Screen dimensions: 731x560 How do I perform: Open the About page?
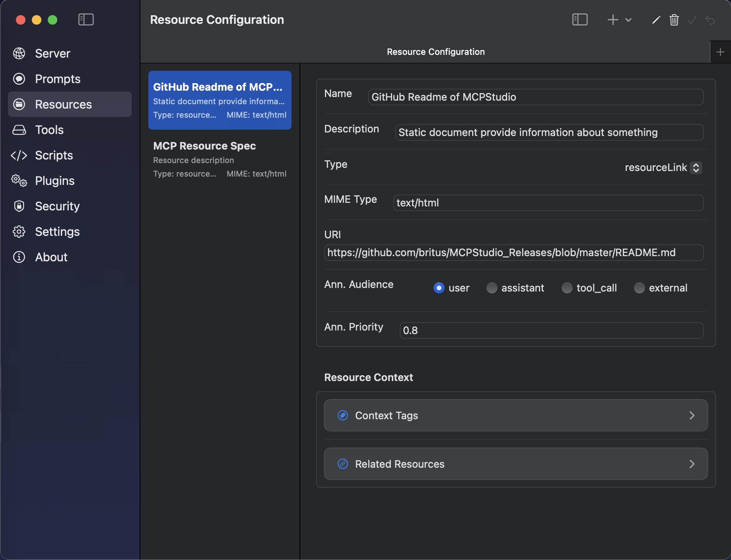point(51,257)
